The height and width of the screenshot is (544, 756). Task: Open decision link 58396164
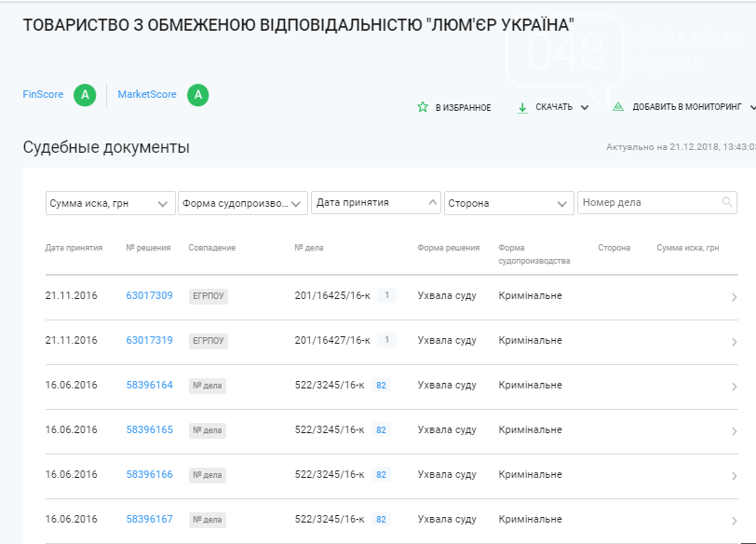tap(150, 386)
